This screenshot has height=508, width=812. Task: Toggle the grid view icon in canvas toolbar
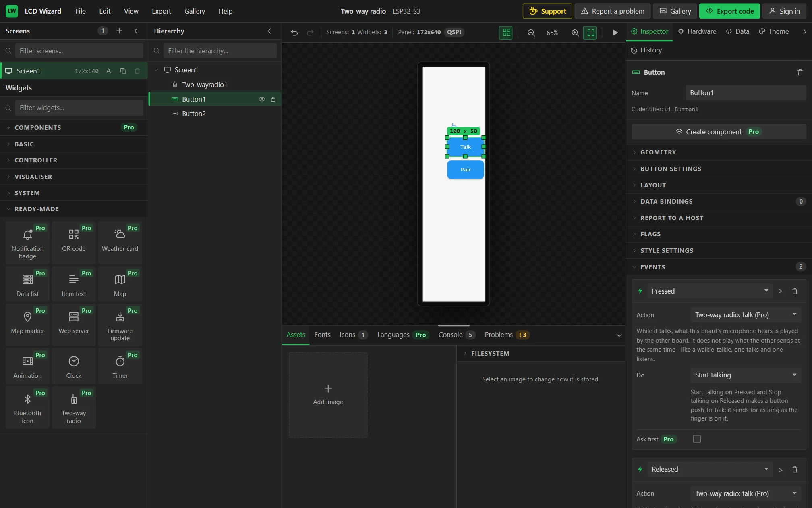click(506, 33)
